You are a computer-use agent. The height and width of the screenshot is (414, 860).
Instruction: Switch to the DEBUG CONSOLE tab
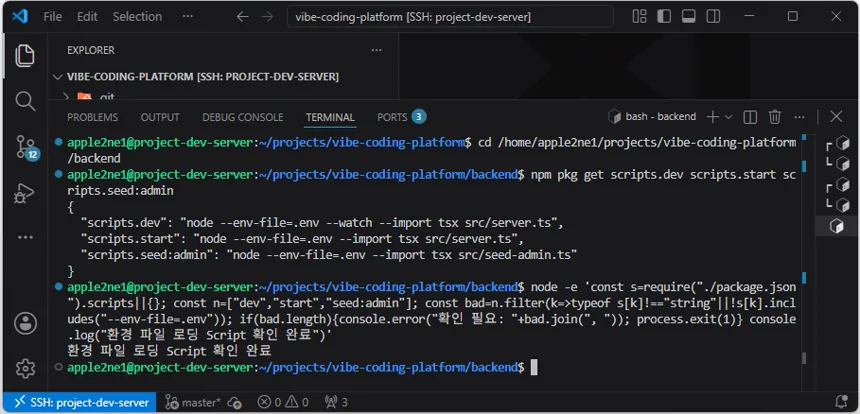click(x=242, y=117)
